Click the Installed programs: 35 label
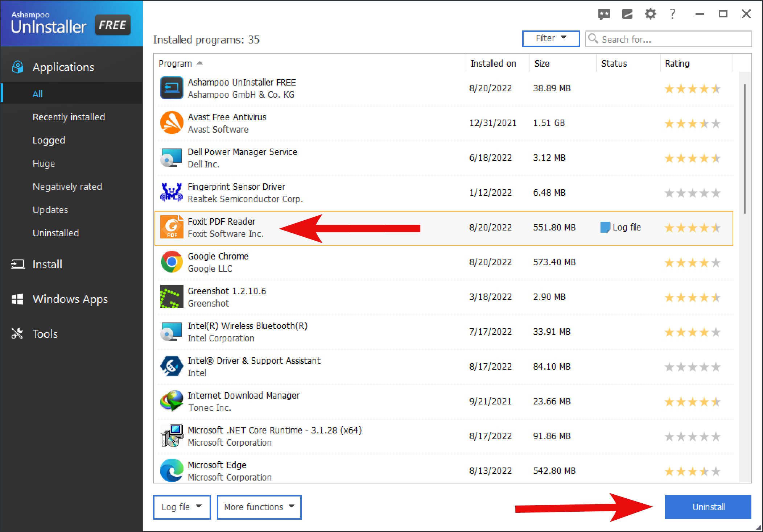The height and width of the screenshot is (532, 763). (206, 40)
